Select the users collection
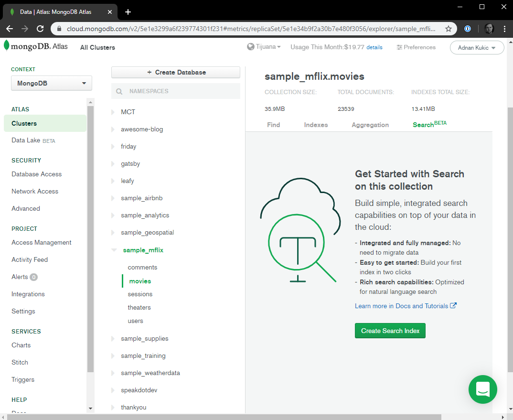 pyautogui.click(x=136, y=321)
